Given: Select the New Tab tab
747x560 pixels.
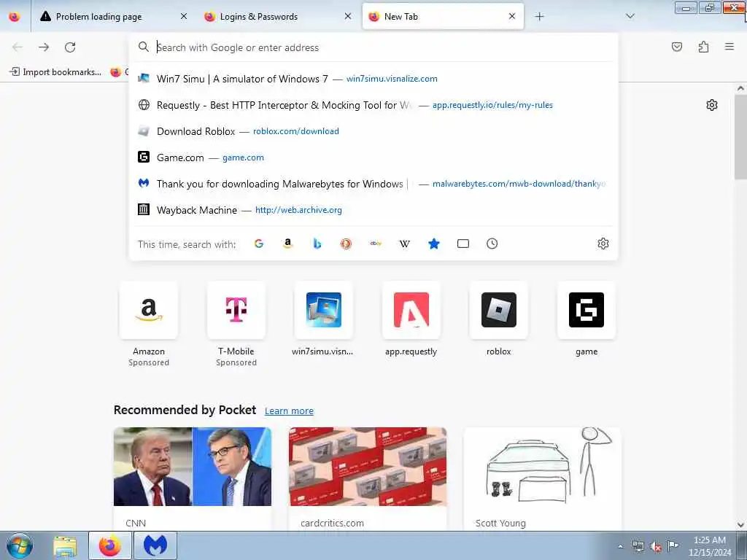Looking at the screenshot, I should [x=443, y=17].
